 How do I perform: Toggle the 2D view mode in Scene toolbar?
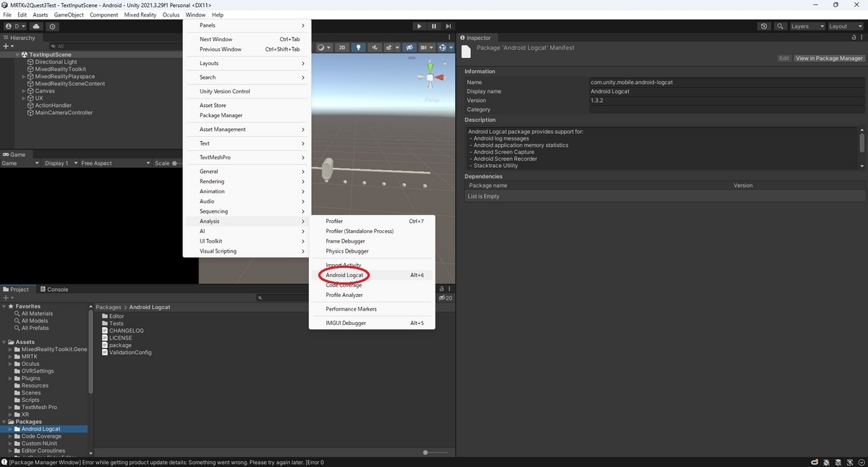(x=342, y=47)
